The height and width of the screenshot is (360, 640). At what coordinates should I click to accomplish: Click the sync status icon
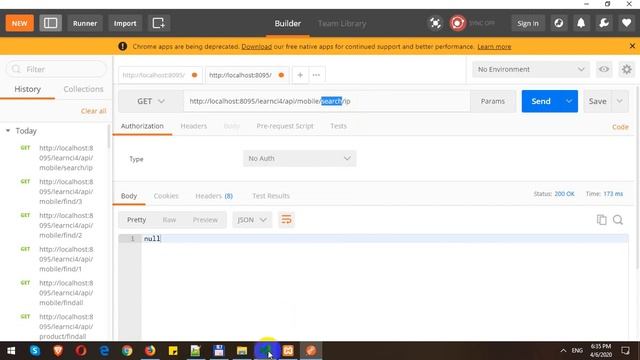point(458,23)
